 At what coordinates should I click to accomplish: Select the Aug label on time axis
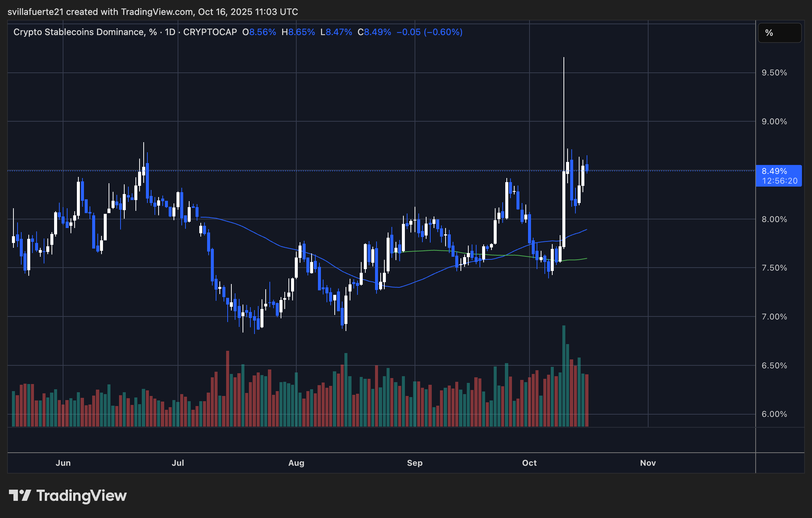tap(296, 463)
